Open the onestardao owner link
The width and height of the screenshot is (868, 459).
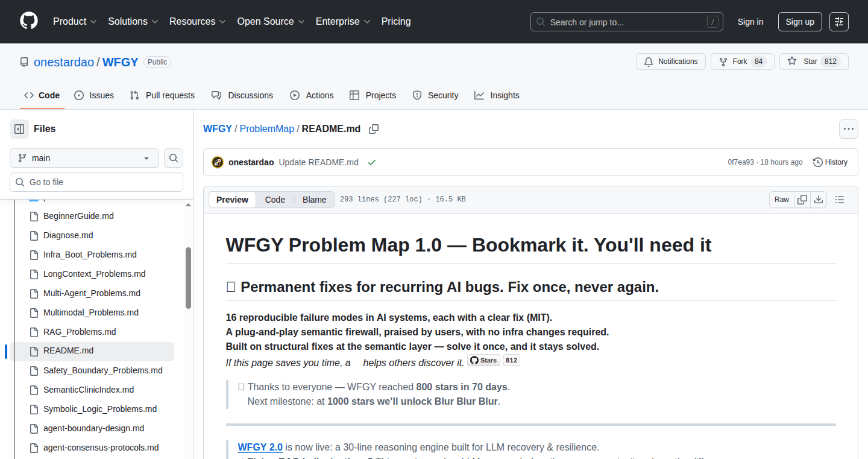64,62
